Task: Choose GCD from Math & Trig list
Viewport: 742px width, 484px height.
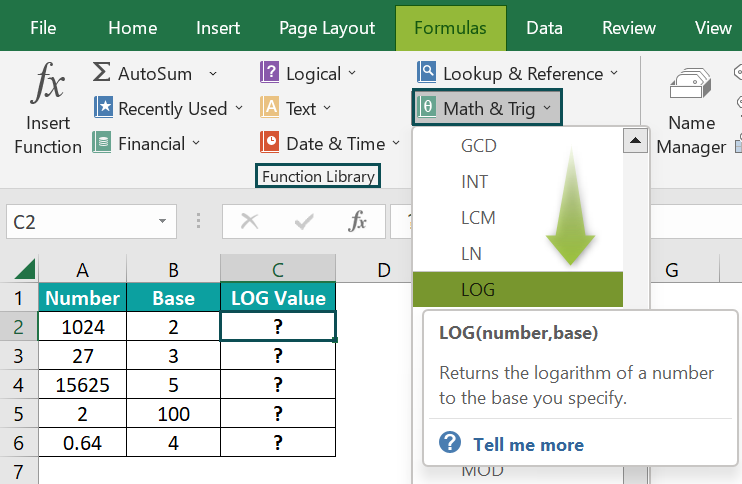Action: [518, 146]
